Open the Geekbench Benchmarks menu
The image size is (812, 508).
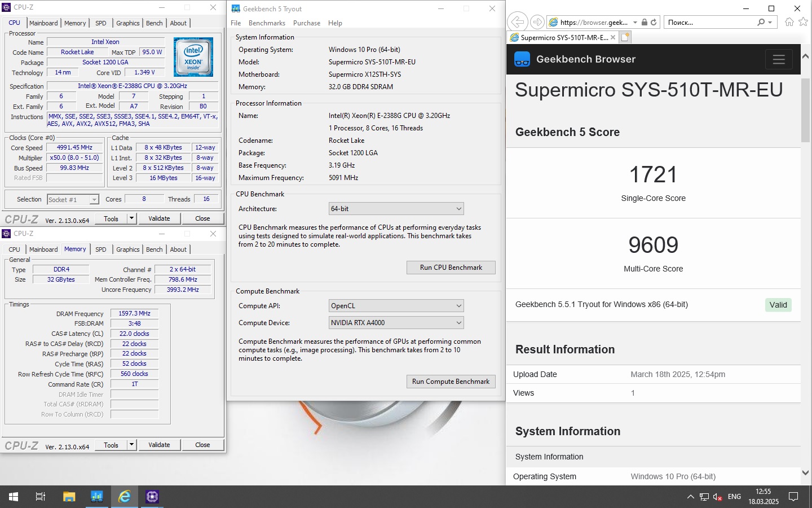pos(267,23)
